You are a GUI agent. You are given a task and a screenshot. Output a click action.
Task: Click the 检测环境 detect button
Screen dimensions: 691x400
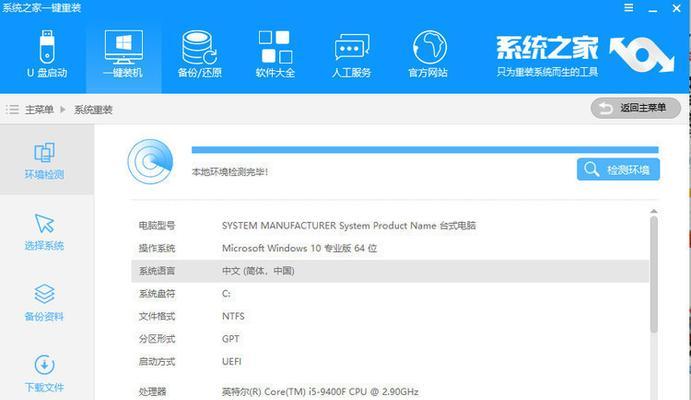coord(618,170)
